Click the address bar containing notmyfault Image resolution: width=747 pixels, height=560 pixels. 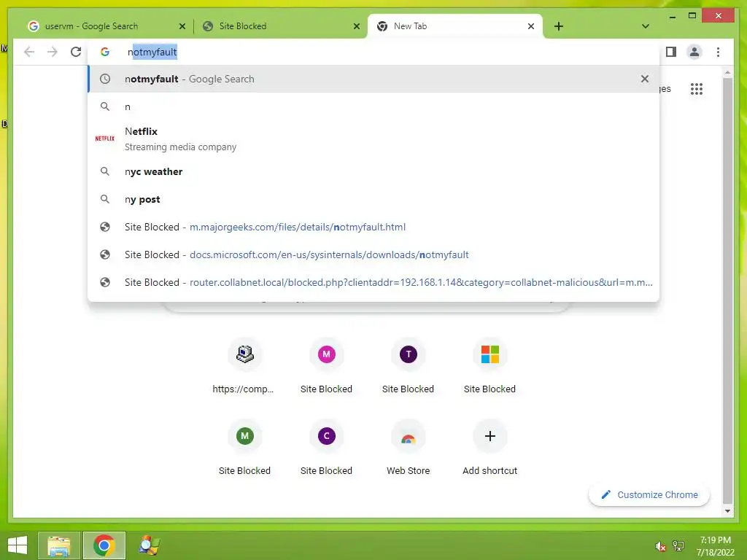(373, 52)
